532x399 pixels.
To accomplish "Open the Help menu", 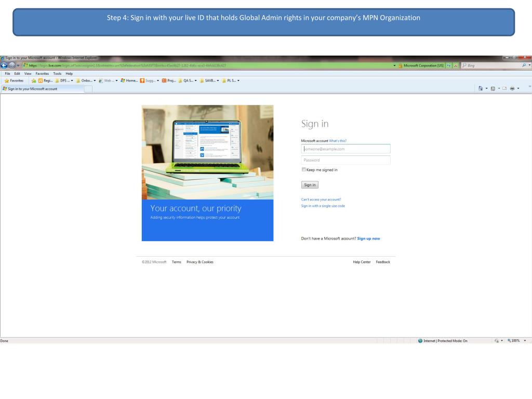I will (69, 73).
